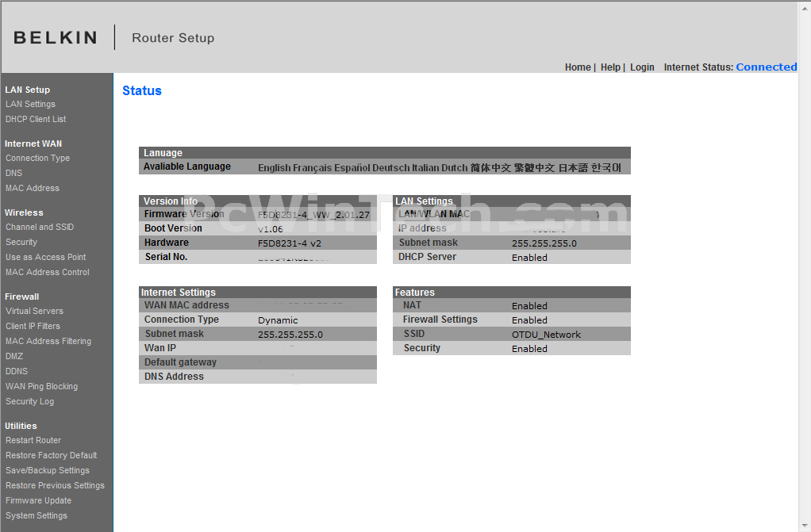Click the Status page heading

142,90
